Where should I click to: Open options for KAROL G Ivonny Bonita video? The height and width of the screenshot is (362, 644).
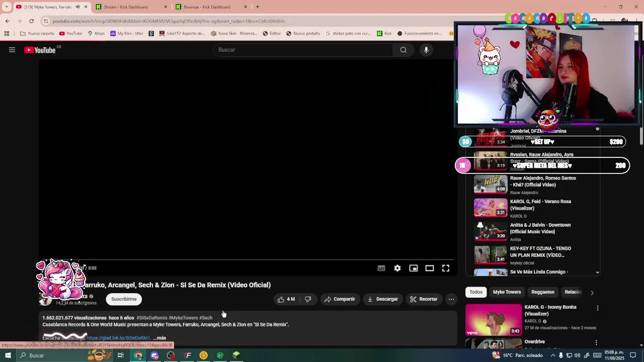point(598,308)
